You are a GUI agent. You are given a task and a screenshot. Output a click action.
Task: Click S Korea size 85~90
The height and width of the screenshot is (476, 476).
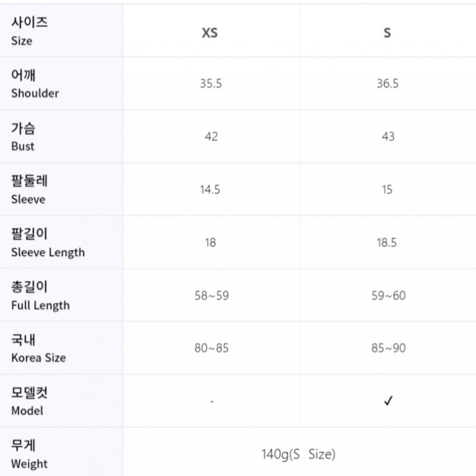[389, 349]
